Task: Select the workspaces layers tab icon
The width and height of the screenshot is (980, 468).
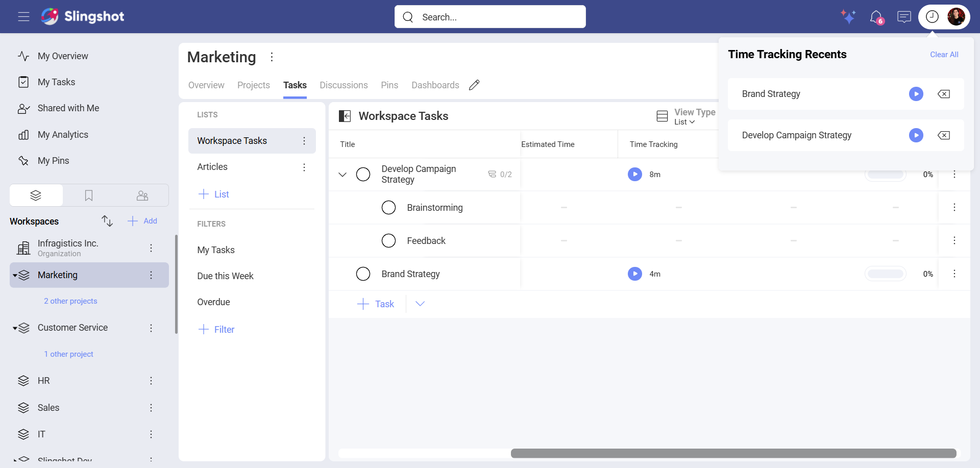Action: pyautogui.click(x=36, y=195)
